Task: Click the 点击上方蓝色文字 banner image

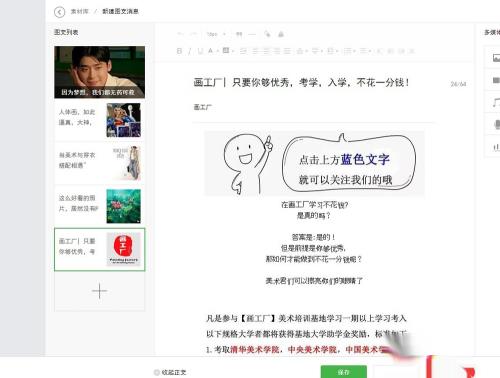Action: 314,163
